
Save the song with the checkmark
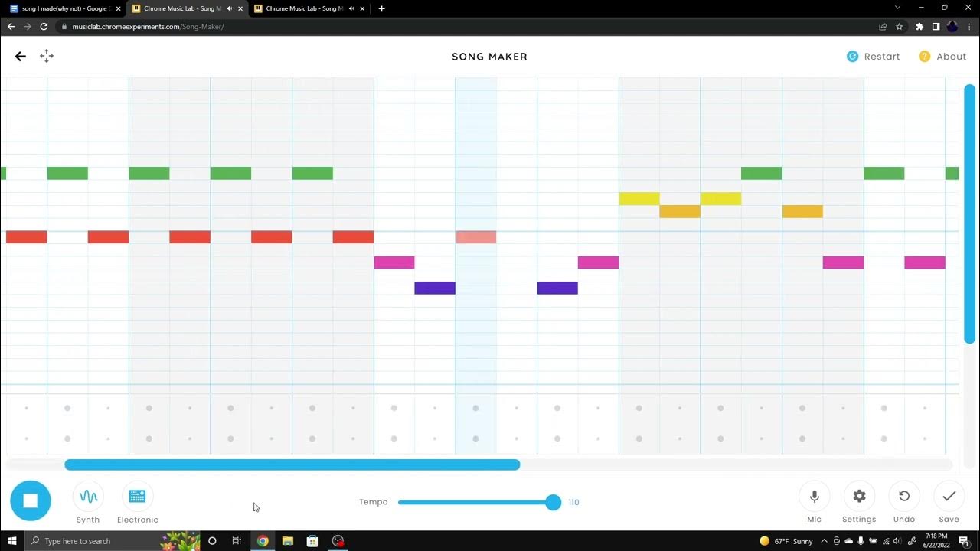pos(949,504)
